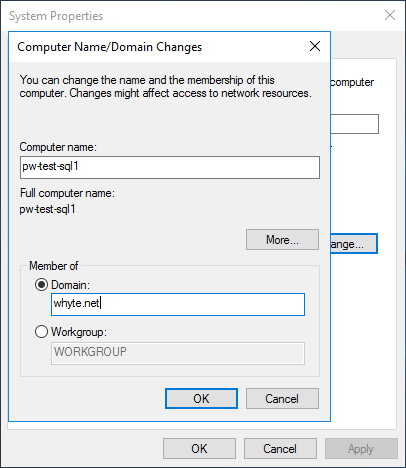
Task: Click the System Properties title bar text
Action: pos(56,16)
